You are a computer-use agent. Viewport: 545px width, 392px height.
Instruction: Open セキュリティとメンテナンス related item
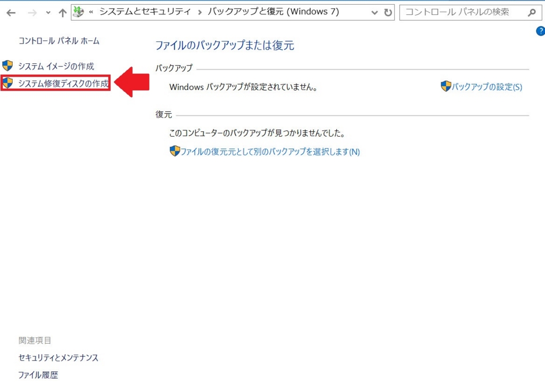pos(59,357)
